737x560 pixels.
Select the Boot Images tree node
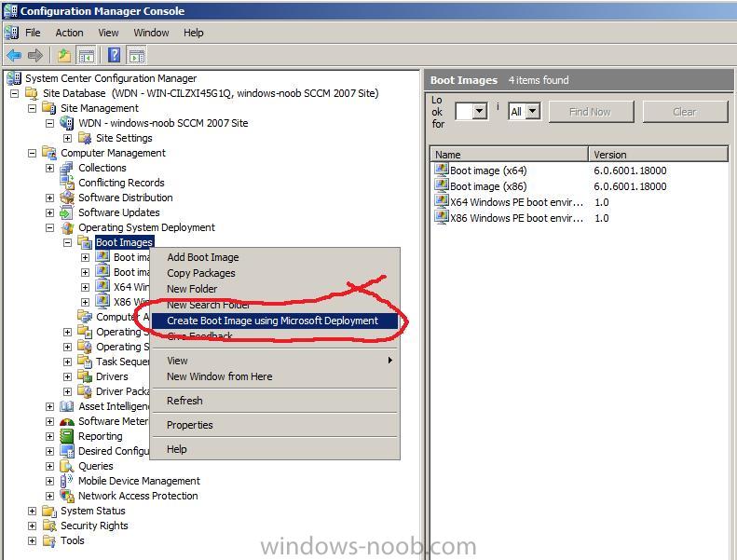pyautogui.click(x=124, y=242)
